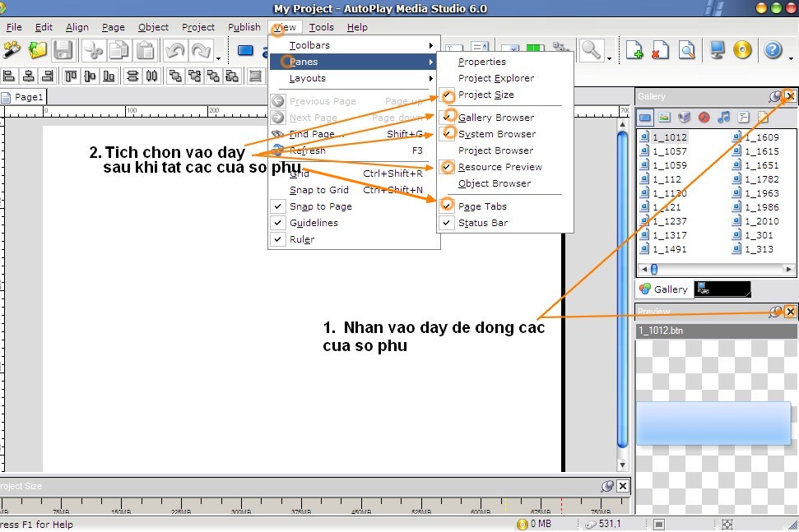Pin the Preview pane with pushpin
The width and height of the screenshot is (799, 532).
(774, 312)
